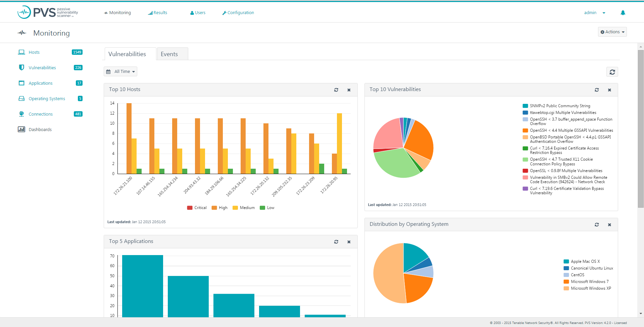Click the applications count badge 17
The height and width of the screenshot is (327, 644).
[79, 83]
